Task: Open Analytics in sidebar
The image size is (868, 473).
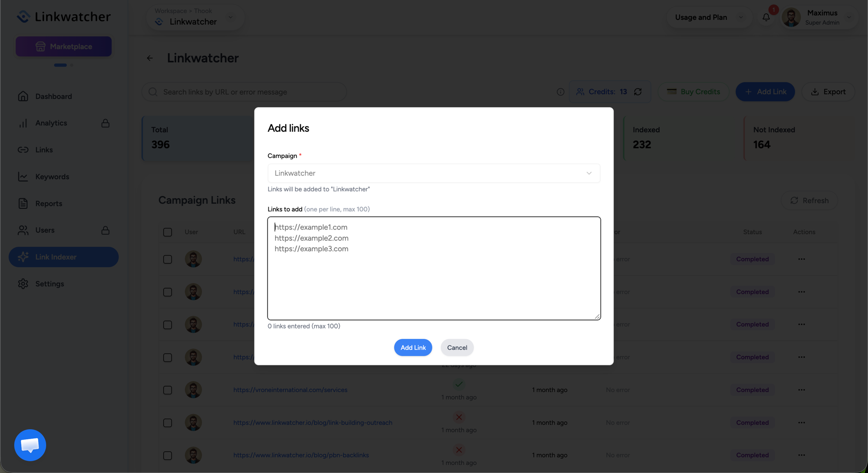Action: [x=51, y=123]
